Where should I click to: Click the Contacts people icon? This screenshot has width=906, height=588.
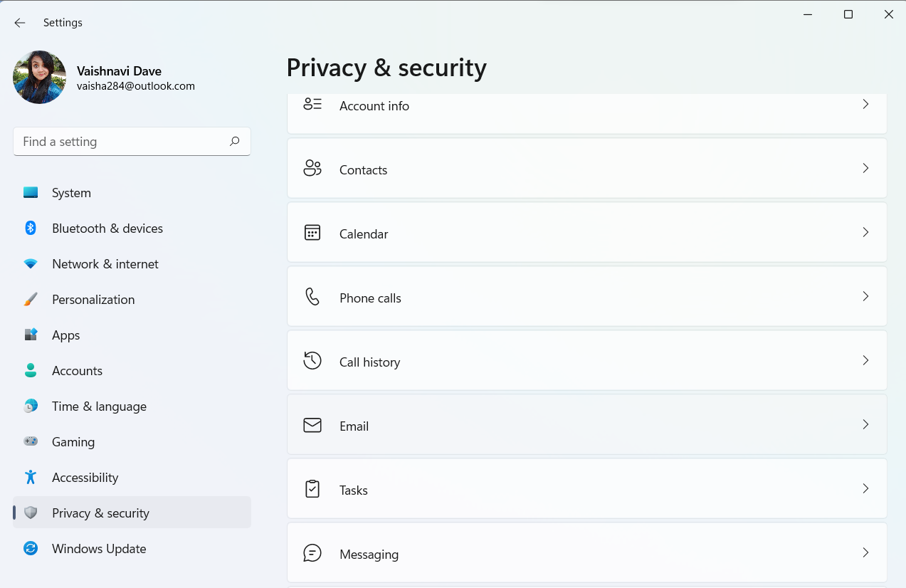(x=312, y=168)
